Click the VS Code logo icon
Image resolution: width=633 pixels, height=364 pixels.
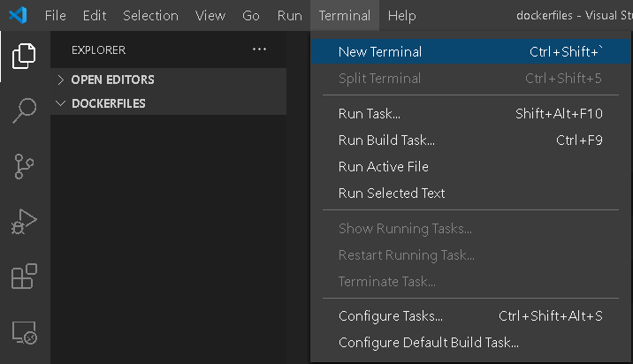click(x=19, y=16)
